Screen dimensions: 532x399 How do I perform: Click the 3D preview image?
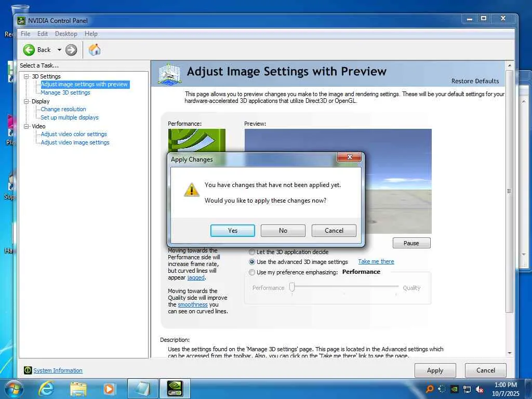tap(397, 181)
